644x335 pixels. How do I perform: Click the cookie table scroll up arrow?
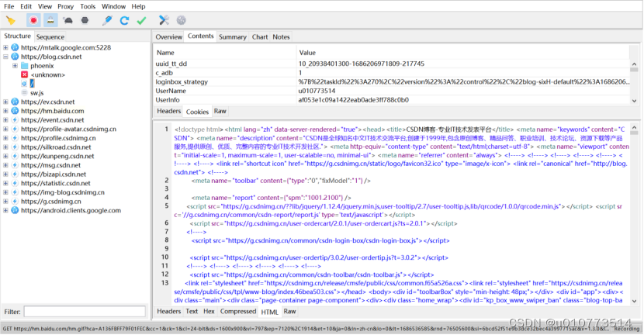click(634, 64)
